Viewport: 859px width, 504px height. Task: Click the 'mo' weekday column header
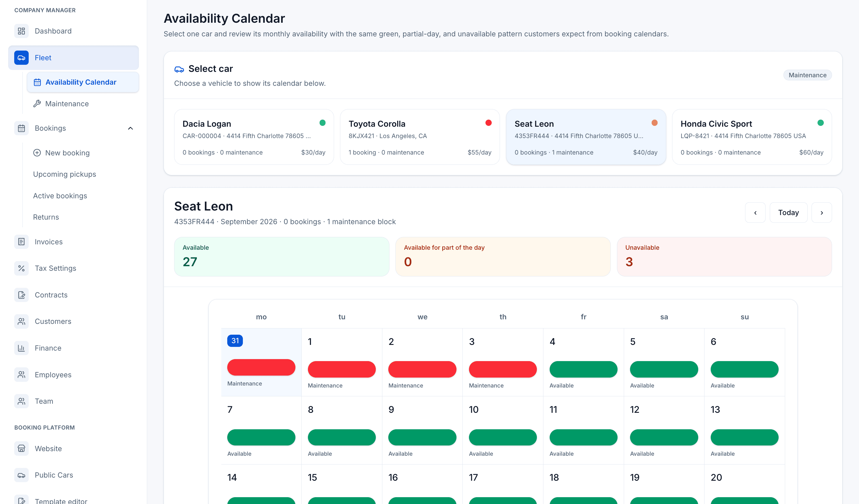click(261, 317)
